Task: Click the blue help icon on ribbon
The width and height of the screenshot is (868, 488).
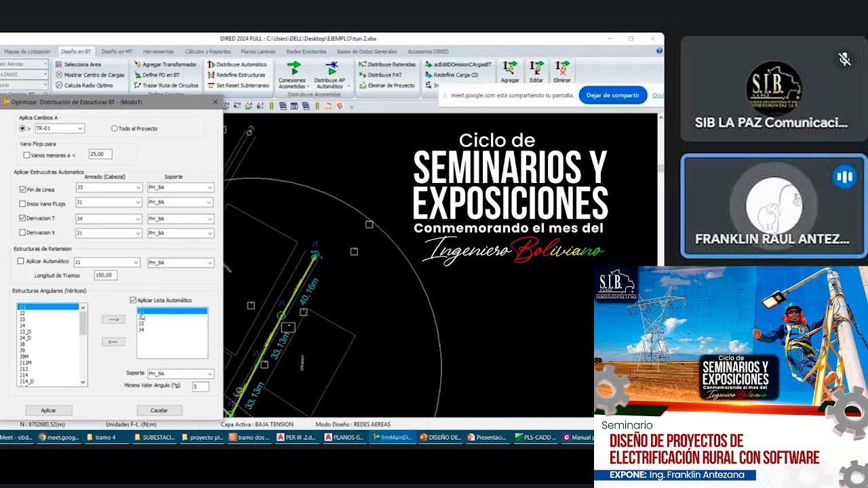Action: (x=660, y=51)
